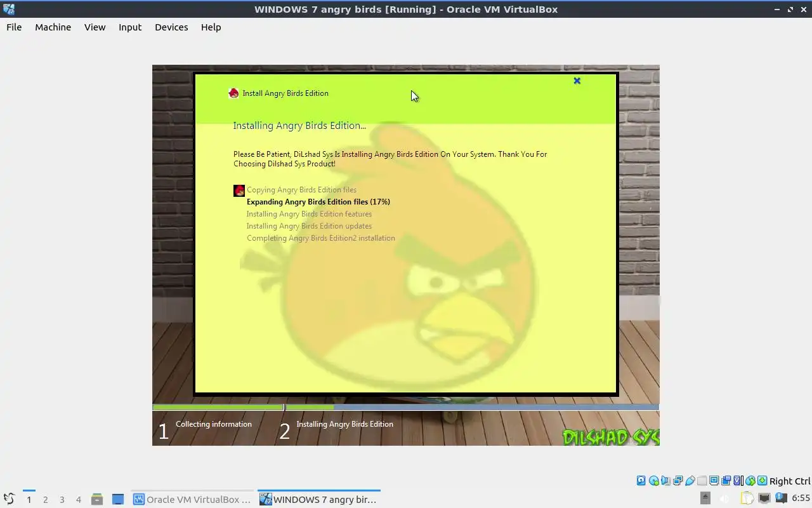Click 'Copying Angry Birds Edition files' line
812x508 pixels.
(x=301, y=190)
